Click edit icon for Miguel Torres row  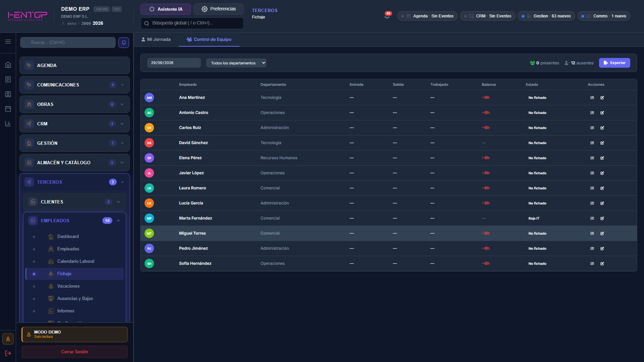tap(602, 233)
